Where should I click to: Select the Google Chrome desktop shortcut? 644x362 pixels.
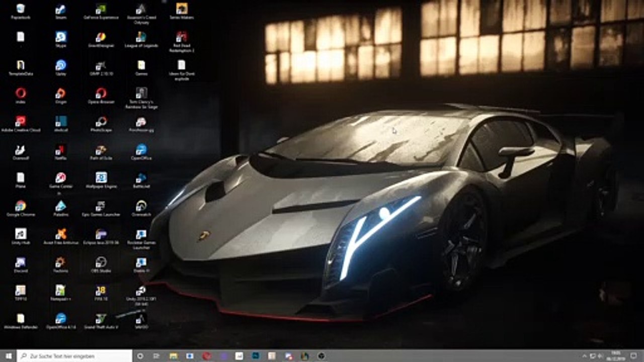[x=20, y=208]
